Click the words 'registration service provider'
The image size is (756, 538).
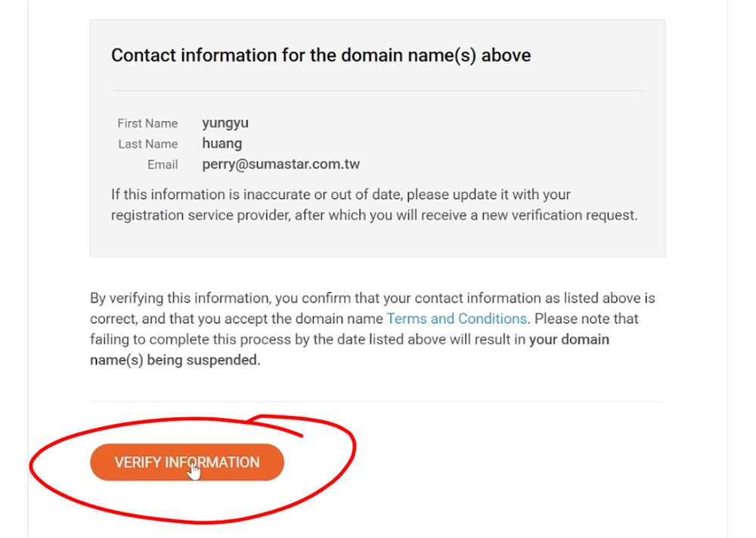[x=200, y=215]
